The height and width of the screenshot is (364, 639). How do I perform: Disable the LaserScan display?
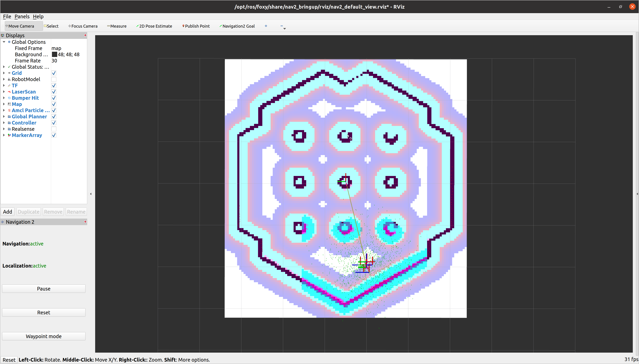coord(54,92)
